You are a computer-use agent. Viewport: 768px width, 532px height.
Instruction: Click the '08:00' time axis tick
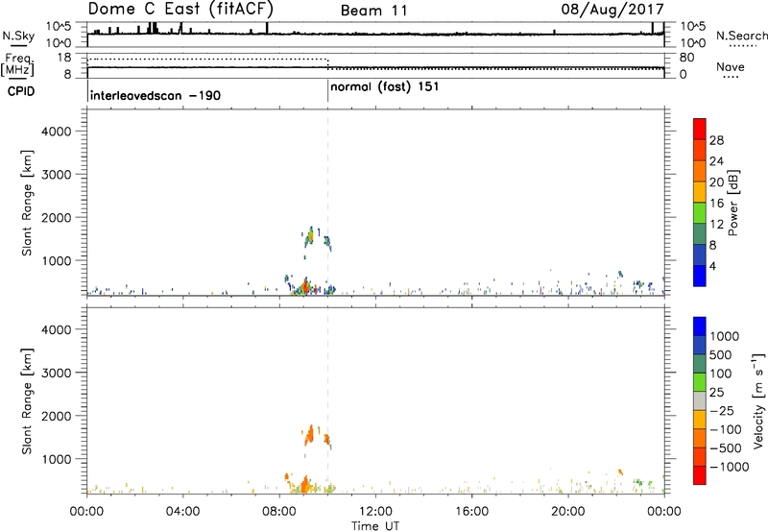pos(278,512)
